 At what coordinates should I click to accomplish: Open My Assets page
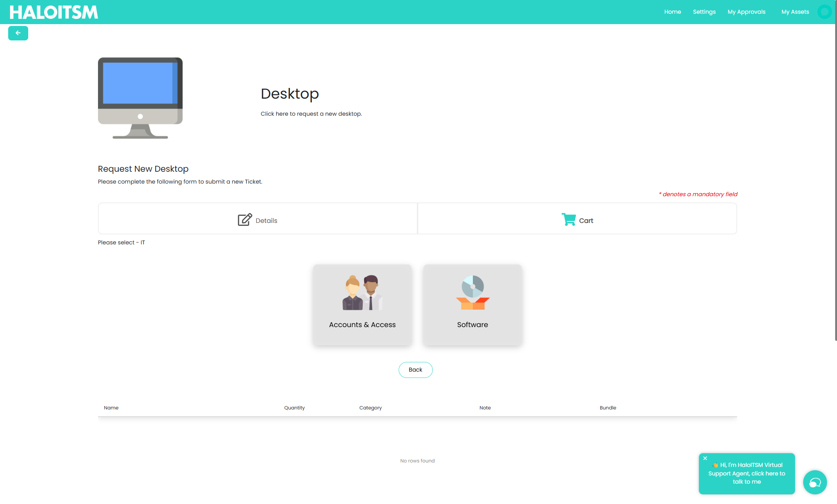[x=795, y=12]
